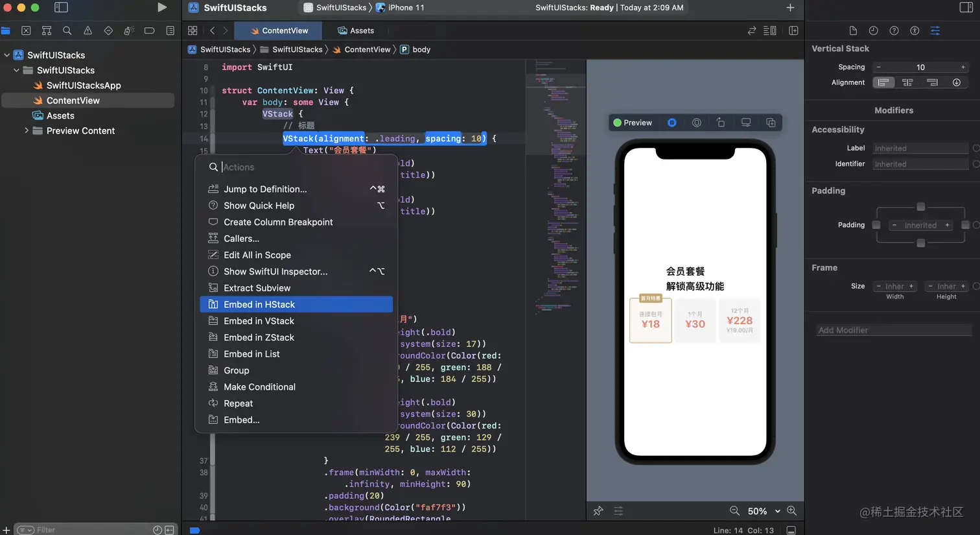Toggle the navigator sidebar
Screen dimensions: 980x535
click(x=61, y=8)
